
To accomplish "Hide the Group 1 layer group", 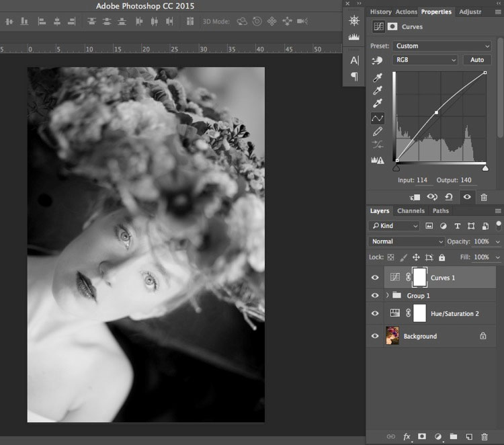I will pyautogui.click(x=375, y=295).
